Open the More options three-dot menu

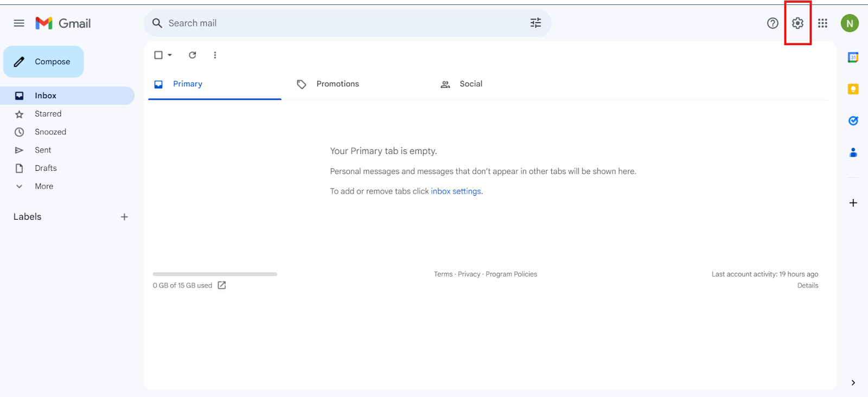tap(215, 55)
